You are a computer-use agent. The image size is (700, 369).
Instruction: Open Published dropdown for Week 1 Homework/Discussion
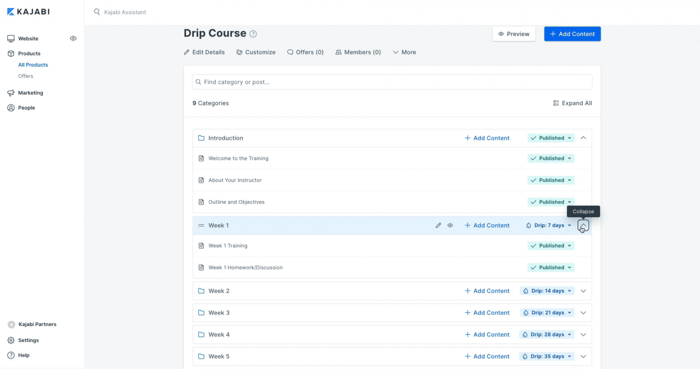point(551,268)
